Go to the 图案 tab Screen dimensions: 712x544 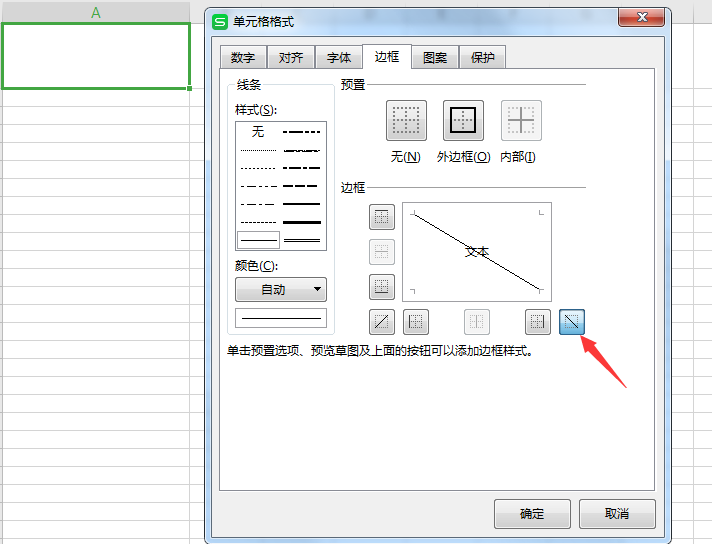[435, 57]
